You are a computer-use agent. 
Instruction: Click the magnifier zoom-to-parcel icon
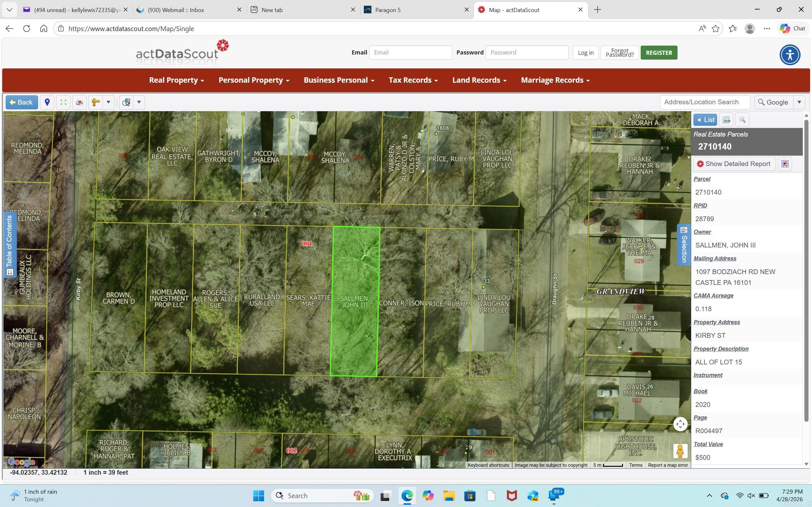[x=742, y=120]
